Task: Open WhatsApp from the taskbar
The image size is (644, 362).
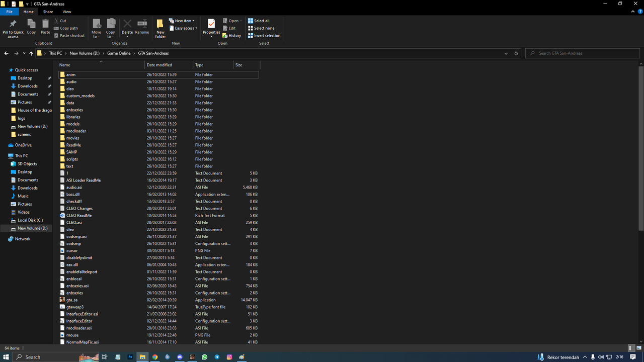Action: (205, 357)
